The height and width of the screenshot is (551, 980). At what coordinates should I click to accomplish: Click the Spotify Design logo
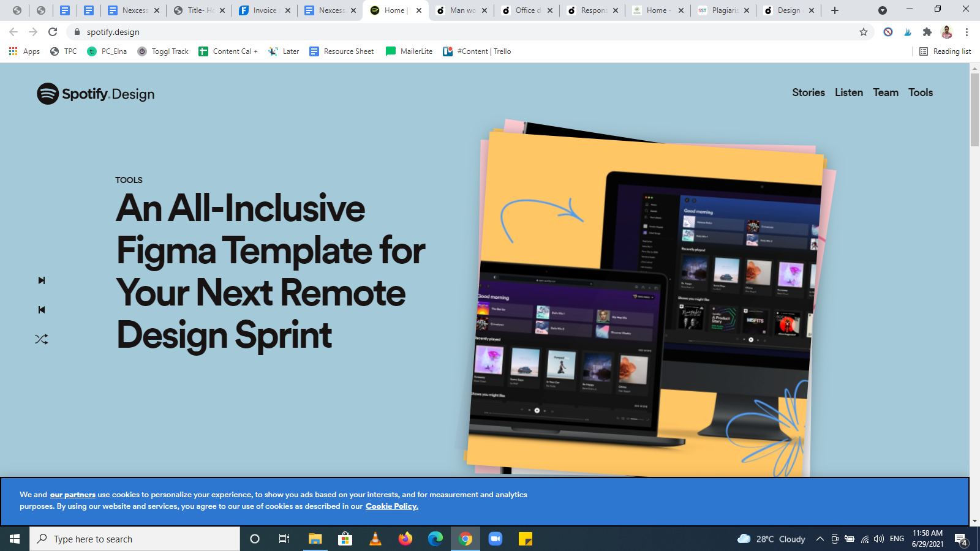[x=96, y=94]
